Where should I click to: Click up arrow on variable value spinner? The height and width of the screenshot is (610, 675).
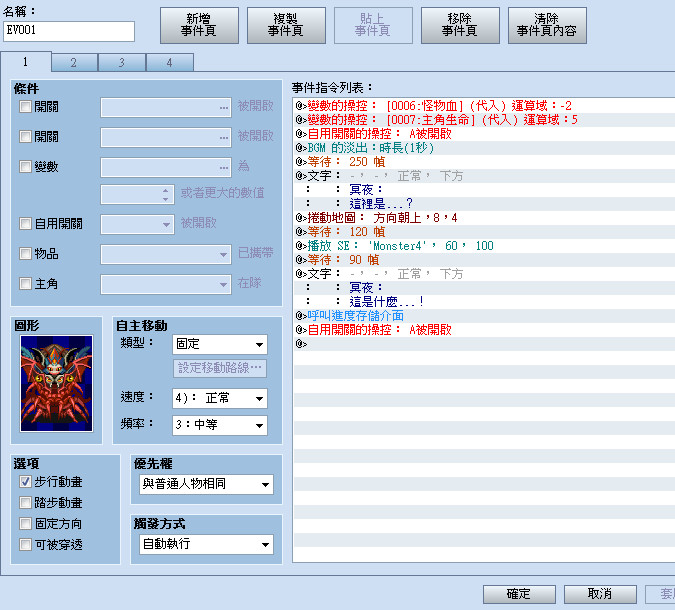tap(166, 190)
